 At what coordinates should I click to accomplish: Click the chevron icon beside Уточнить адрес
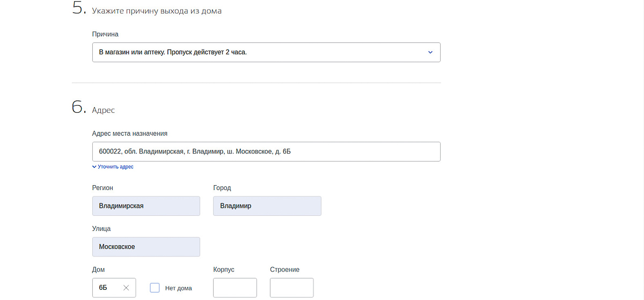(94, 167)
